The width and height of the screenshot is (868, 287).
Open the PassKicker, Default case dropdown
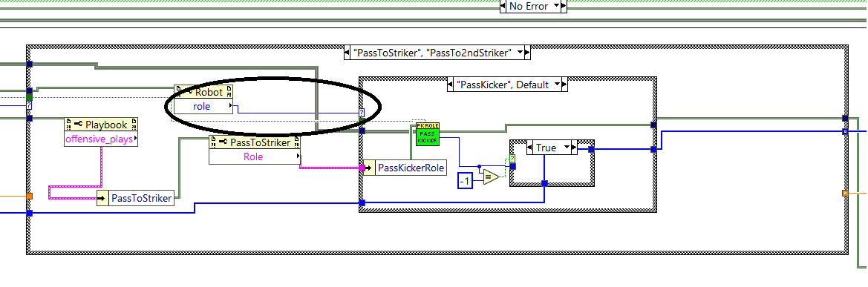(556, 85)
